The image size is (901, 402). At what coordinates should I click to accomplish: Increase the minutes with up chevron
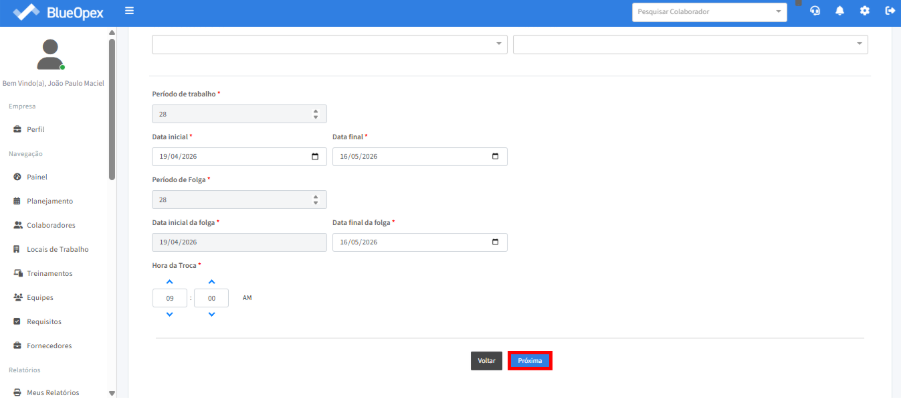point(211,282)
